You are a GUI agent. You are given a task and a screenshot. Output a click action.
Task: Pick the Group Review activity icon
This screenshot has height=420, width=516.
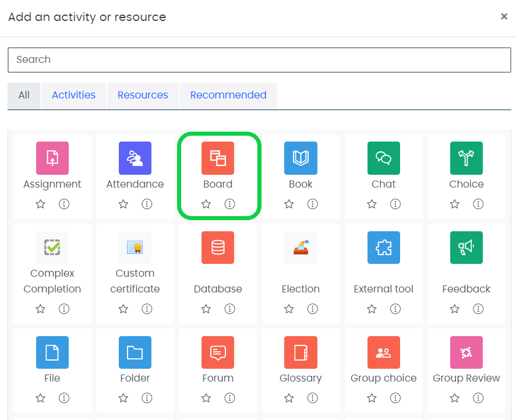pyautogui.click(x=466, y=352)
